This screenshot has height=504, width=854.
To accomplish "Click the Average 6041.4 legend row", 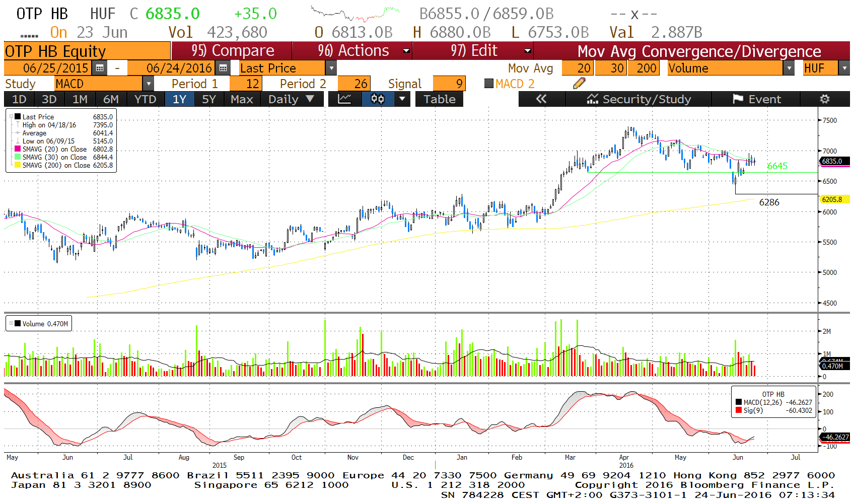I will [x=64, y=133].
